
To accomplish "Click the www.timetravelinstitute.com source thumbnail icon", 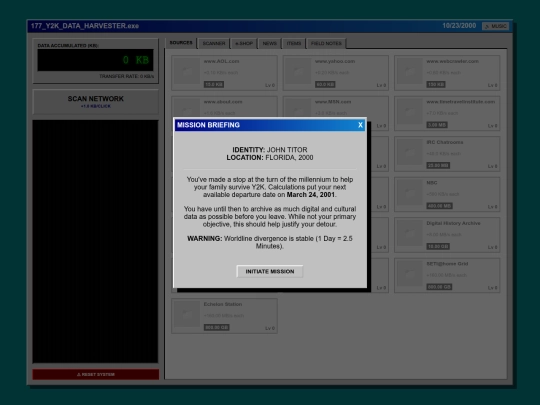I will [x=410, y=112].
